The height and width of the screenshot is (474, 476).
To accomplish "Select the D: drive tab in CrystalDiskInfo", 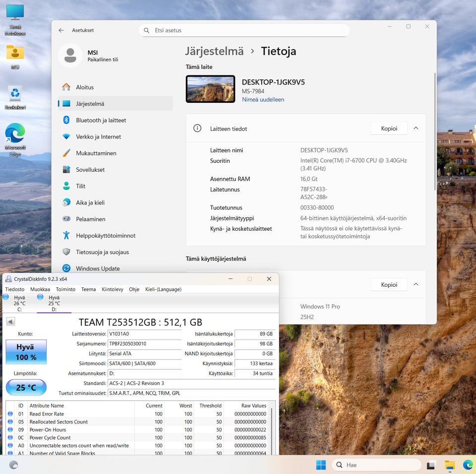I will 54,303.
